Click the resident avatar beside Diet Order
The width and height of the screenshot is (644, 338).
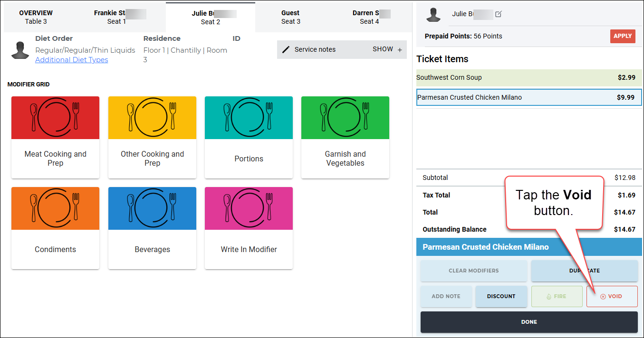pyautogui.click(x=20, y=50)
